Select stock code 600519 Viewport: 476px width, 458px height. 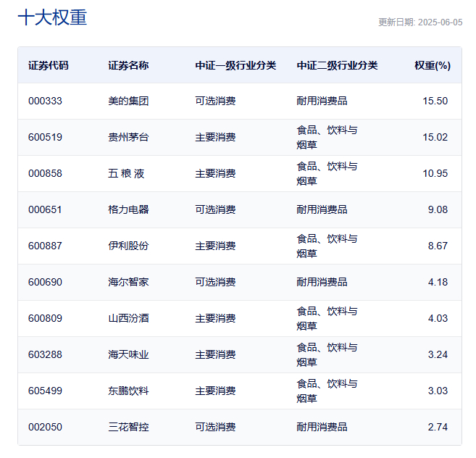pos(45,137)
